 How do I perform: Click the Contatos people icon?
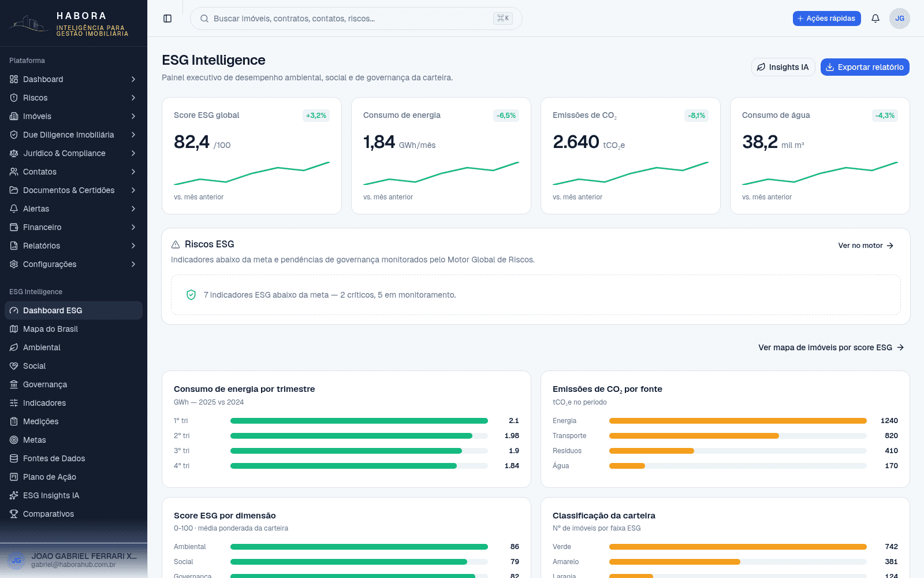point(14,172)
